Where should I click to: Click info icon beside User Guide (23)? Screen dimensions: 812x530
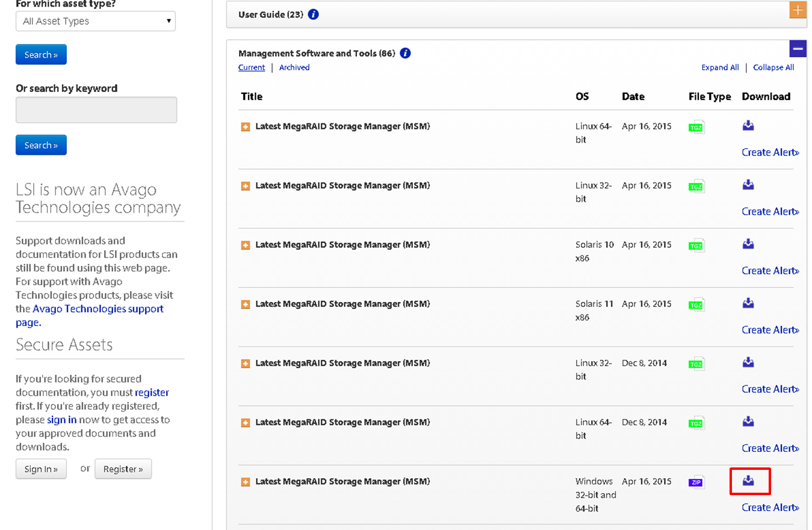point(313,14)
